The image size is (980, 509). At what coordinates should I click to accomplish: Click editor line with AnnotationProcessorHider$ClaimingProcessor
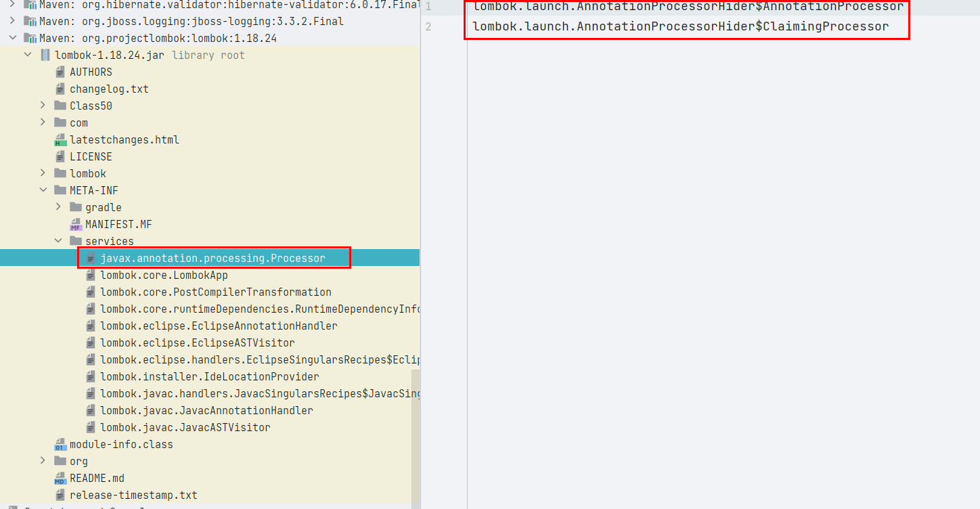pos(681,26)
